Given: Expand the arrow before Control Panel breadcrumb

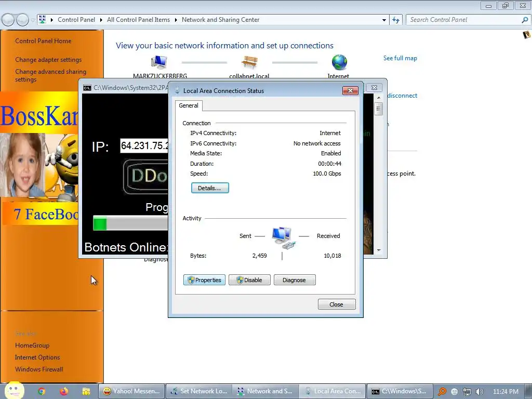Looking at the screenshot, I should point(52,20).
